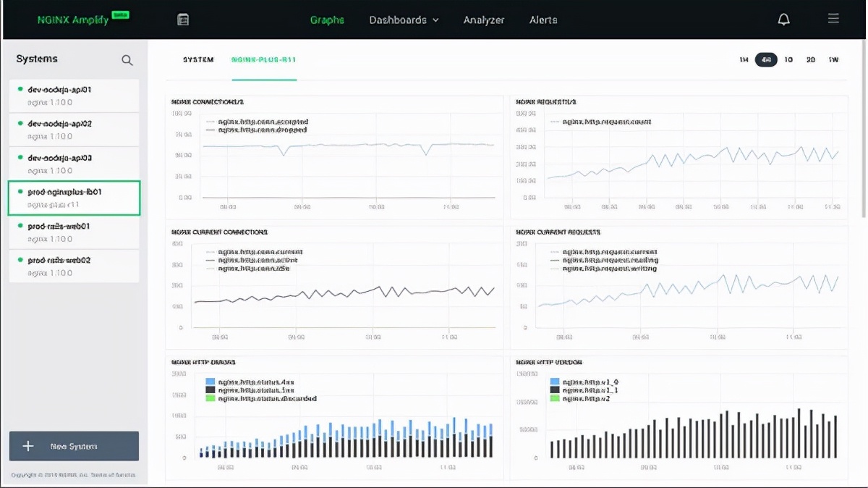
Task: Click the beta badge beside NGINX Amplify
Action: (120, 14)
